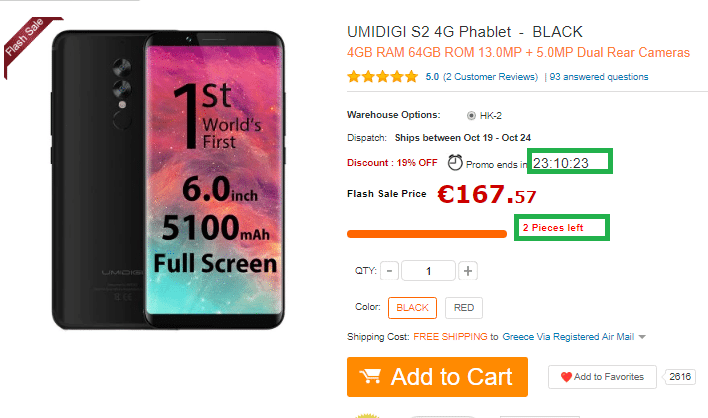Click the promo alarm clock icon
This screenshot has width=708, height=418.
tap(455, 162)
